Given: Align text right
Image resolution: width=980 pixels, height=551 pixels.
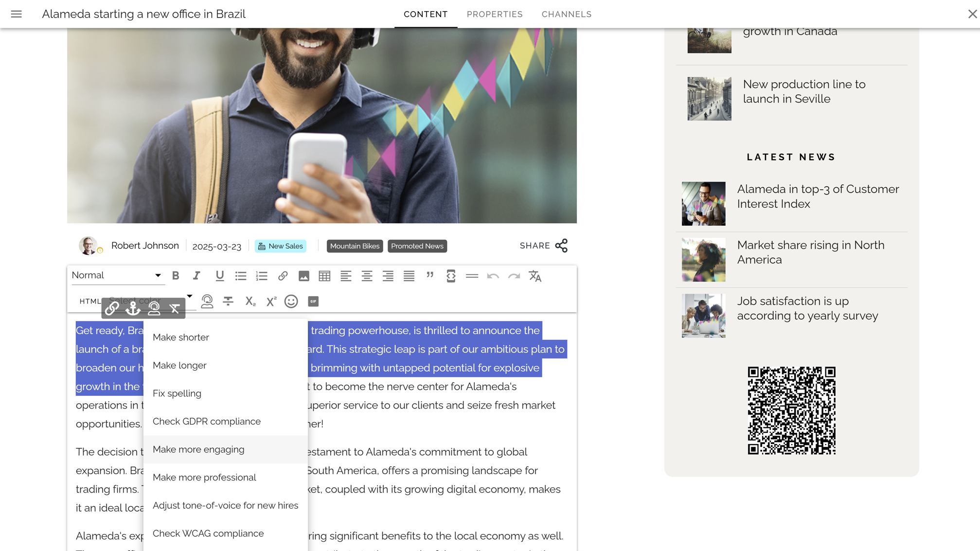Looking at the screenshot, I should [388, 276].
